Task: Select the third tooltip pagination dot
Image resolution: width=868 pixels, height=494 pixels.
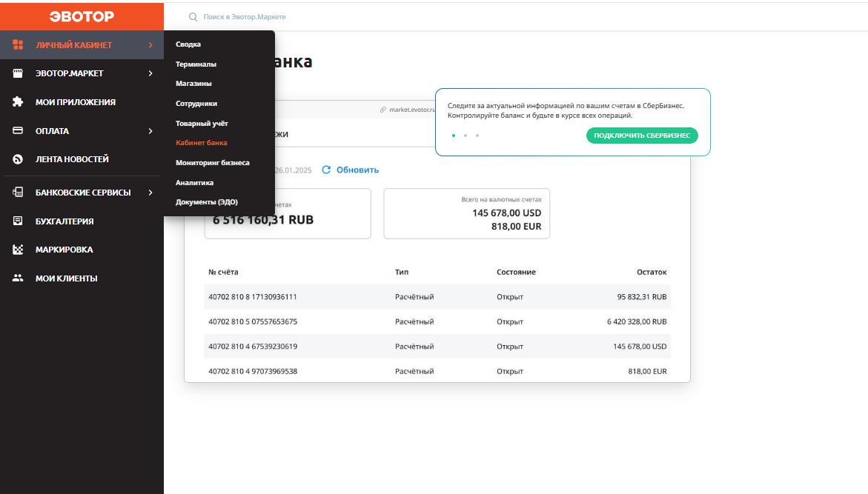Action: pyautogui.click(x=477, y=136)
